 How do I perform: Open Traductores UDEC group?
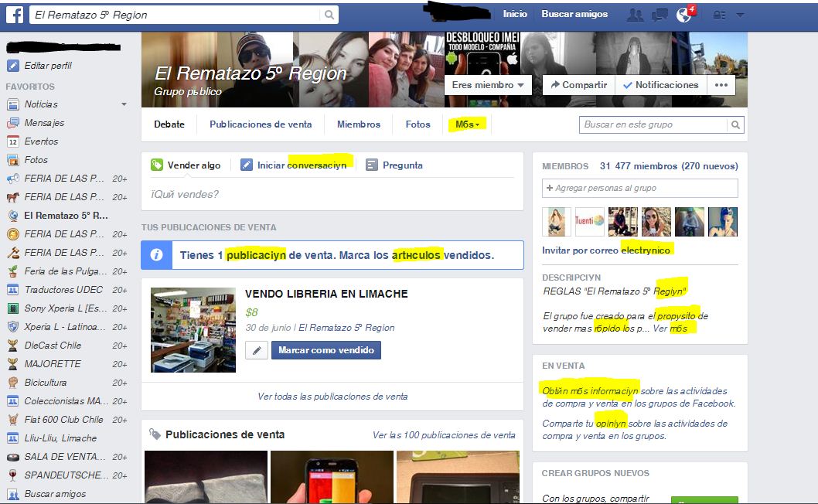tap(63, 290)
